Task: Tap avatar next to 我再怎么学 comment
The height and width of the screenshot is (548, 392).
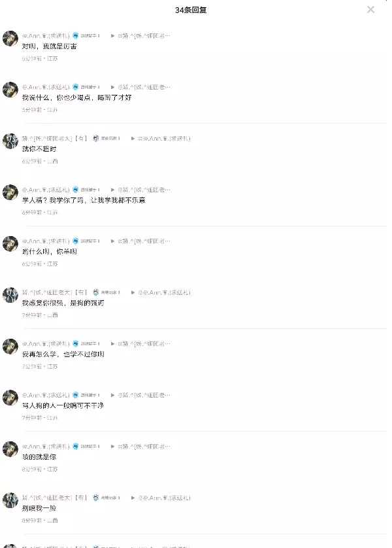Action: [10, 347]
